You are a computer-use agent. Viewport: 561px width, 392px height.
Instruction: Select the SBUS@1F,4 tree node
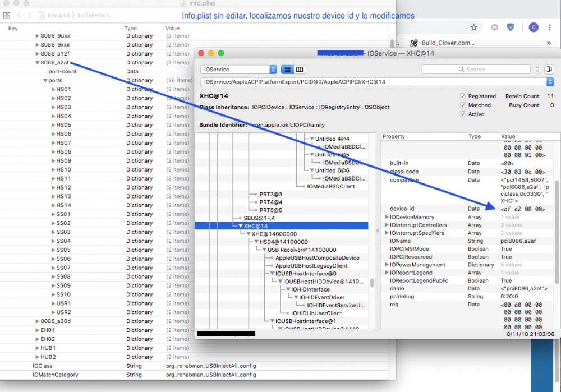pos(259,218)
